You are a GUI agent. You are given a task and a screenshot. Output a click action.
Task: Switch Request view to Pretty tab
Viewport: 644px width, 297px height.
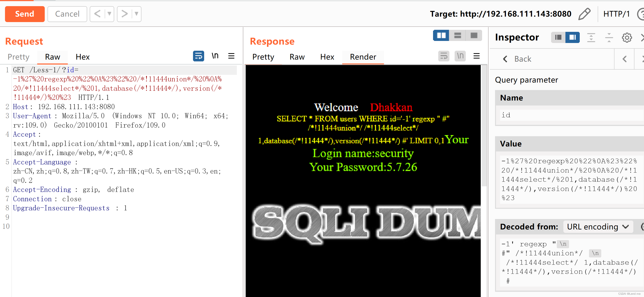pyautogui.click(x=18, y=57)
